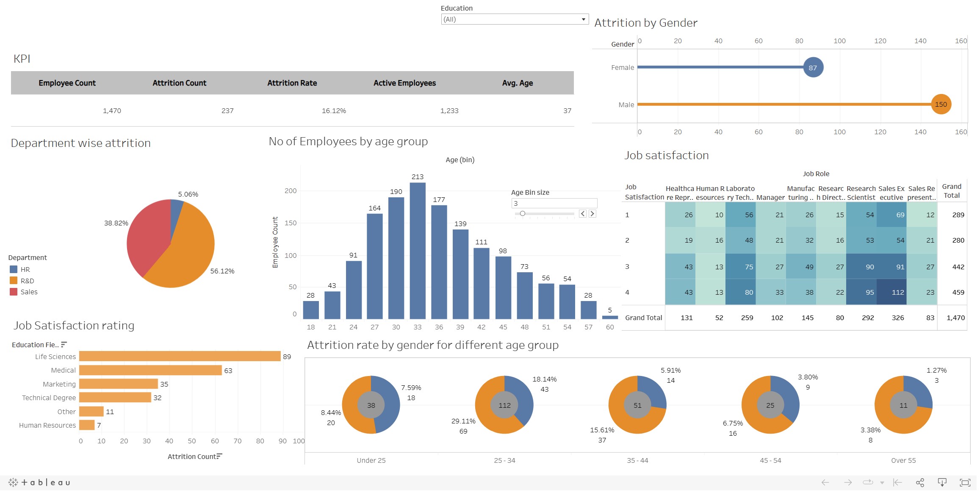Open the Education filter dropdown
The height and width of the screenshot is (492, 980).
pyautogui.click(x=583, y=19)
